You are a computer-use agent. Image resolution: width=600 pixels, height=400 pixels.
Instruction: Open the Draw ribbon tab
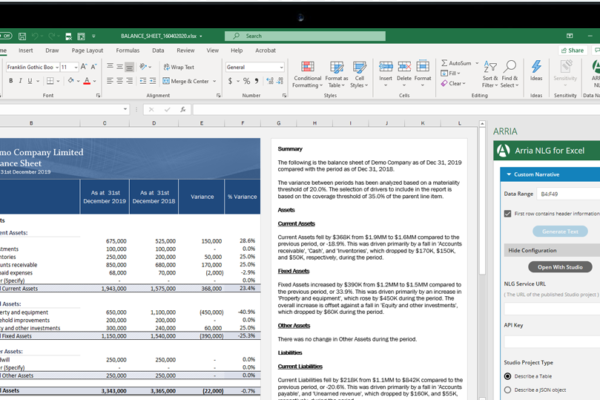click(x=52, y=51)
